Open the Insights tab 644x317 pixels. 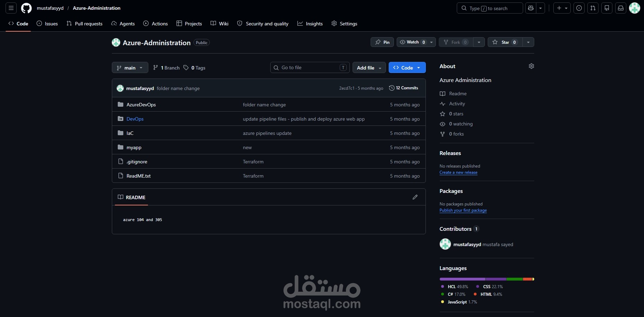click(310, 24)
